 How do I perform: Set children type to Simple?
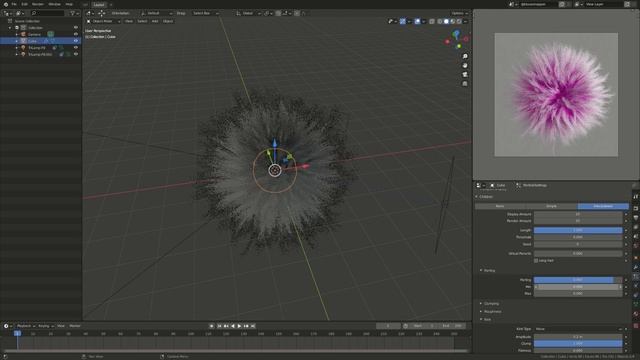click(x=551, y=206)
